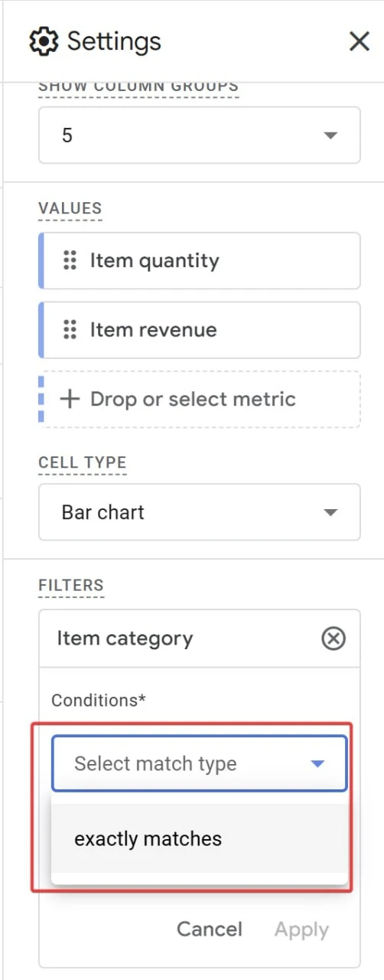Open the Show Column Groups dropdown showing 5
The height and width of the screenshot is (980, 384).
[200, 136]
